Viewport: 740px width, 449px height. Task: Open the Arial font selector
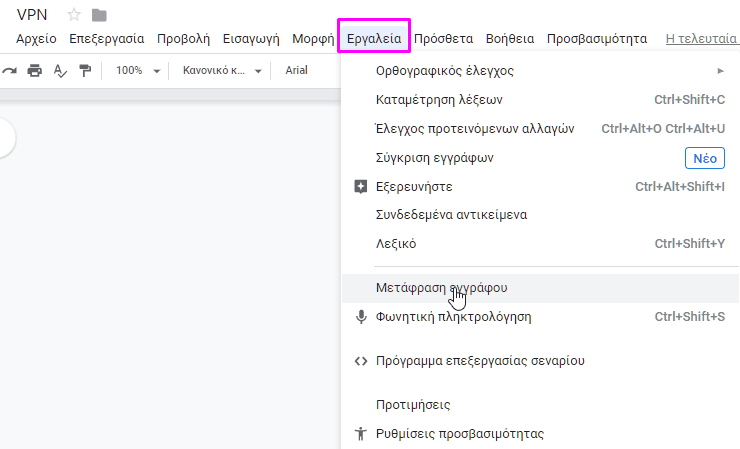click(296, 70)
